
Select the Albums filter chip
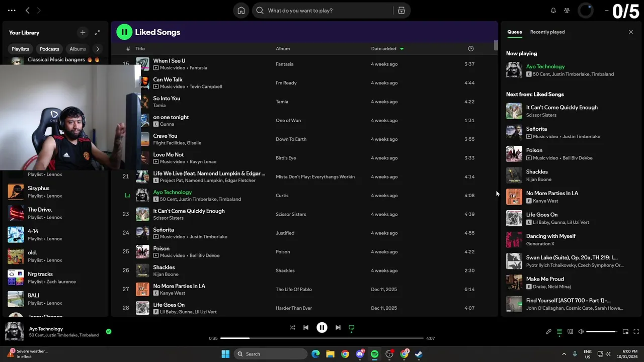coord(78,49)
